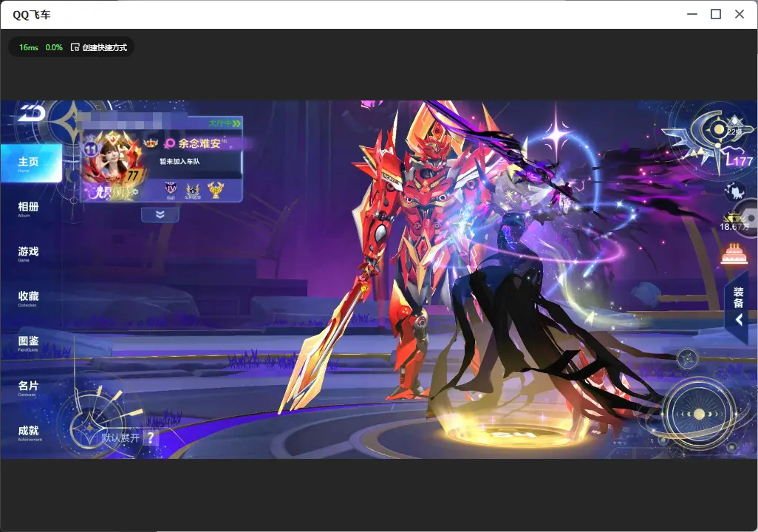Go to the 收藏 Collection tab

click(x=28, y=299)
